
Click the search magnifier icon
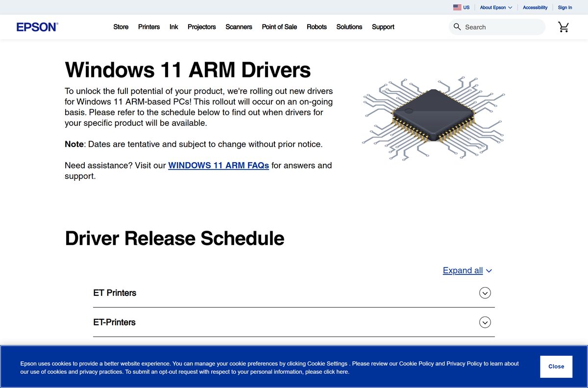click(x=457, y=27)
